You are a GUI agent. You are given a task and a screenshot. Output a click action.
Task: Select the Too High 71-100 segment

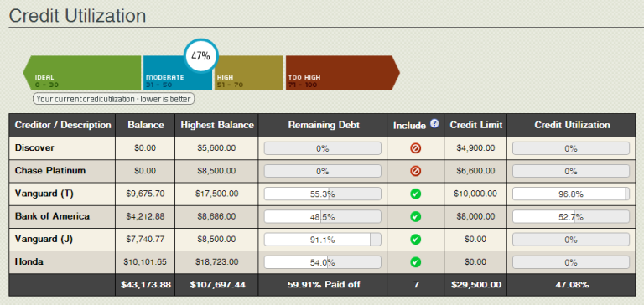pyautogui.click(x=342, y=73)
